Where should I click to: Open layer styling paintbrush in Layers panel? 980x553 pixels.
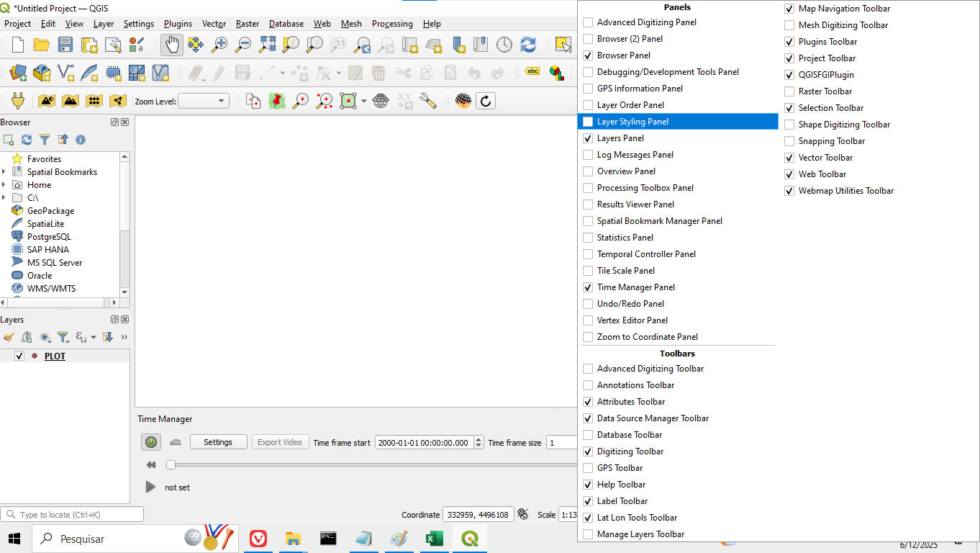(x=9, y=337)
